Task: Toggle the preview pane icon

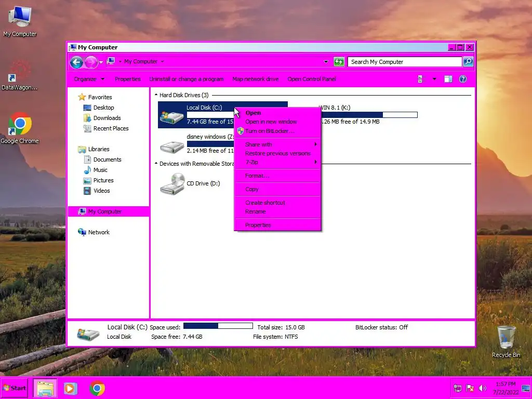Action: [x=448, y=79]
